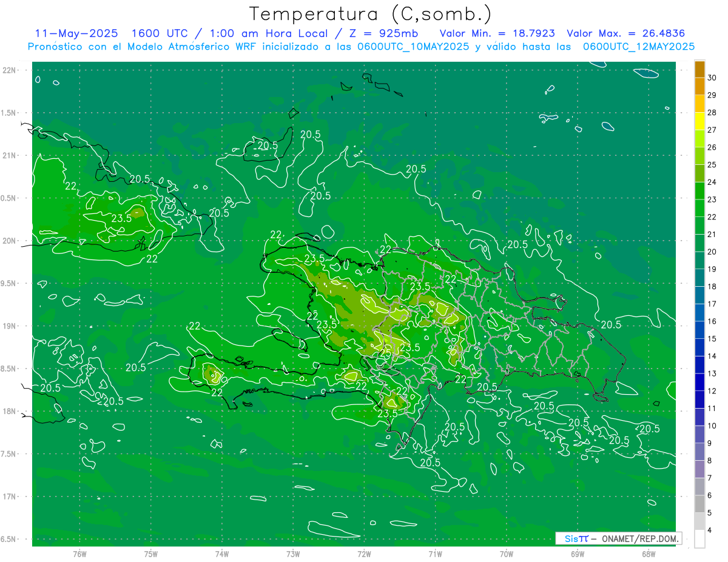Click the '70W' longitude axis label
728x562 pixels.
click(507, 554)
